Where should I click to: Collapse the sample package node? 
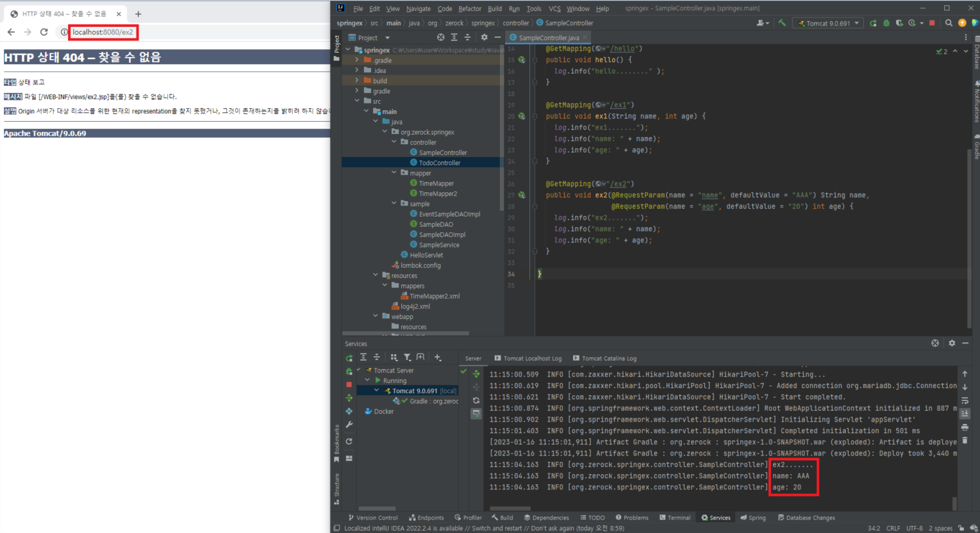click(394, 204)
